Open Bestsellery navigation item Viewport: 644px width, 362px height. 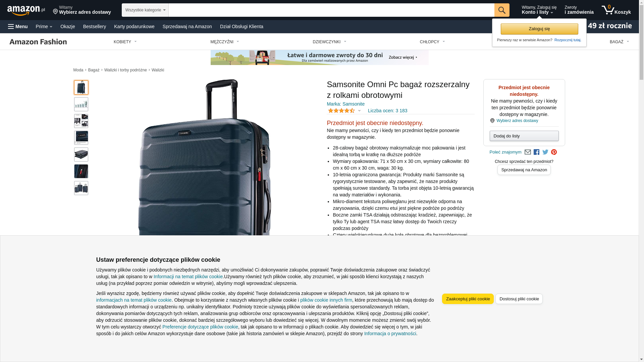pyautogui.click(x=95, y=26)
